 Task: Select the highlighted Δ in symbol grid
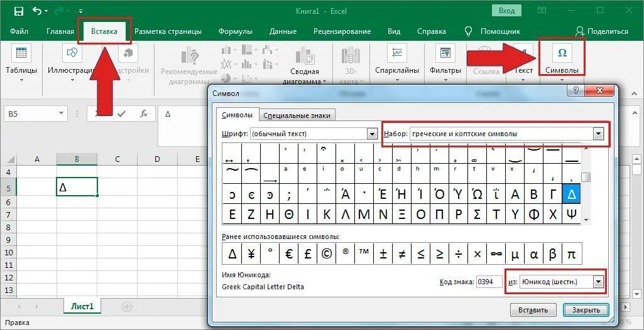point(571,194)
